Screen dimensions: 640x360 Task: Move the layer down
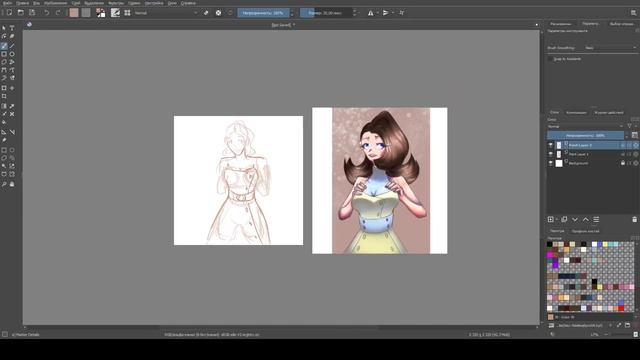[575, 220]
